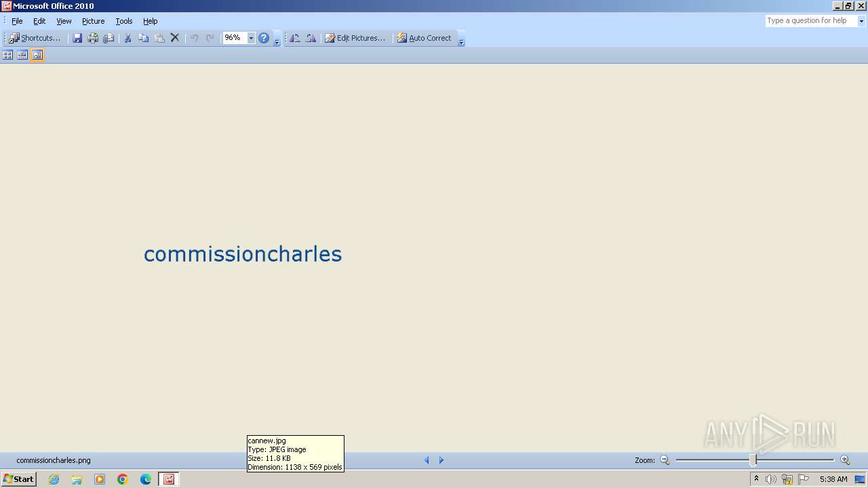The image size is (868, 488).
Task: Click the commissioncharles picture in the viewer
Action: (243, 254)
